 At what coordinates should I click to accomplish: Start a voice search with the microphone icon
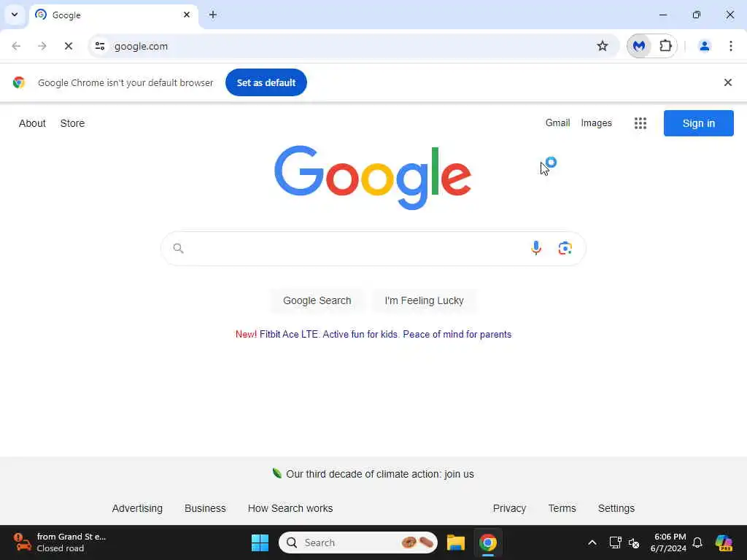coord(536,248)
